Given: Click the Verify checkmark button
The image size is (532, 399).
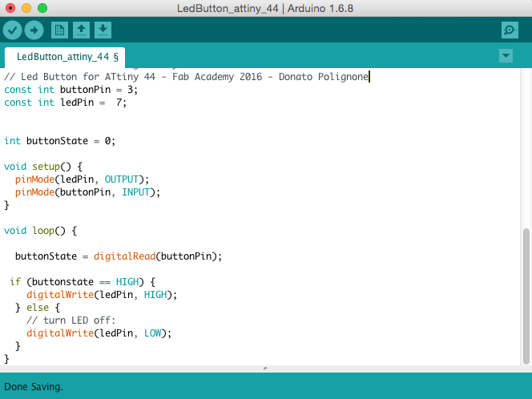Looking at the screenshot, I should (x=13, y=30).
